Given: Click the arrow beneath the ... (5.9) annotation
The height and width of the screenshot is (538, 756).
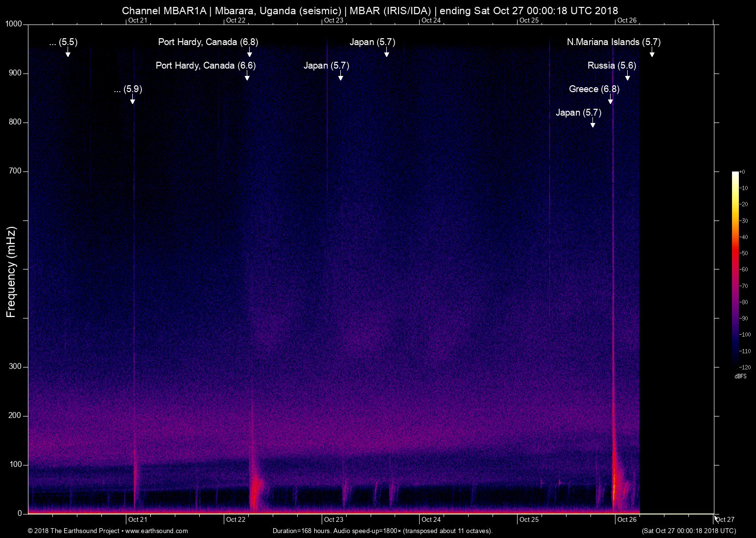Looking at the screenshot, I should 133,99.
